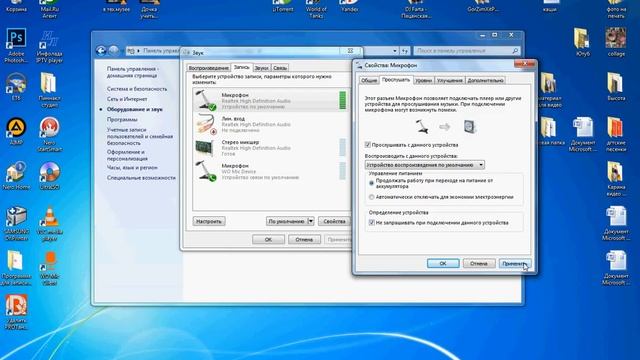This screenshot has width=640, height=360.
Task: Refresh the Control Panel address bar
Action: [404, 51]
